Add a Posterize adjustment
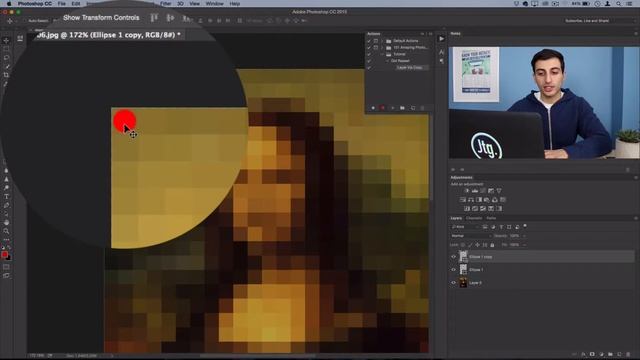Image resolution: width=640 pixels, height=360 pixels. pyautogui.click(x=475, y=209)
